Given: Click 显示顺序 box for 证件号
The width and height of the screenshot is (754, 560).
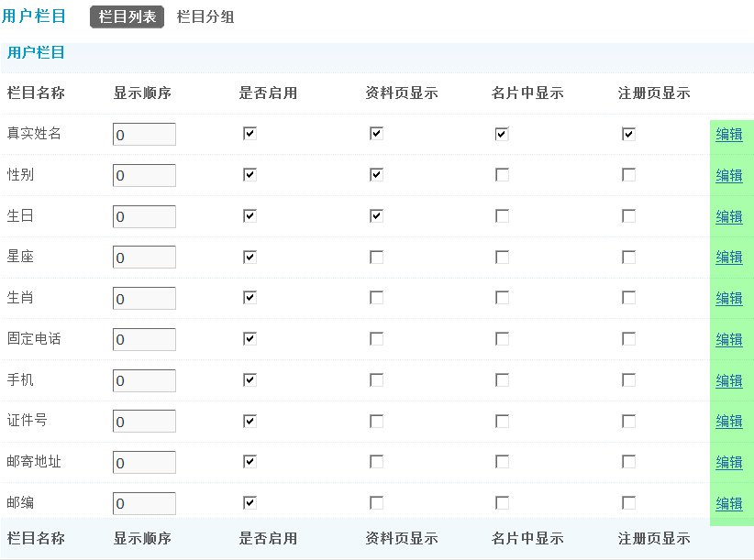Looking at the screenshot, I should (x=144, y=421).
